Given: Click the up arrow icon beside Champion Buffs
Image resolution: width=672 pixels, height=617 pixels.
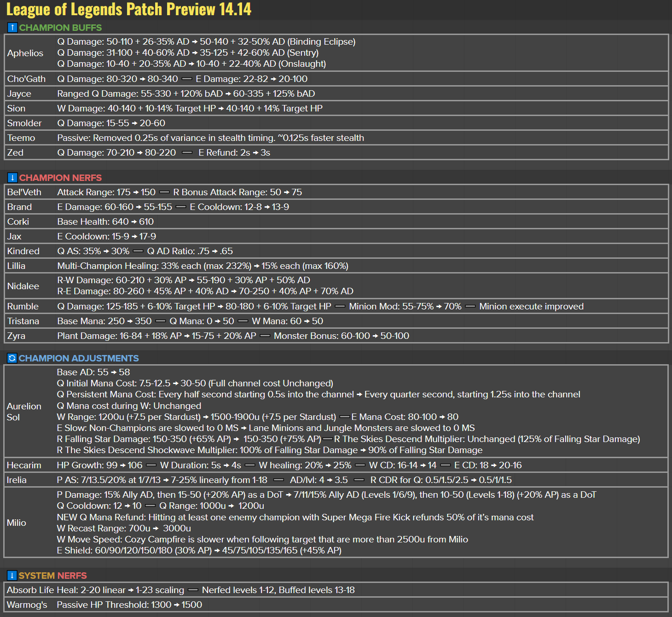Looking at the screenshot, I should click(12, 28).
